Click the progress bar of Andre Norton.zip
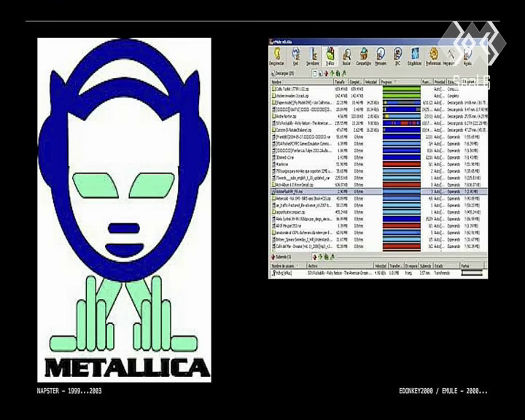 tap(402, 116)
